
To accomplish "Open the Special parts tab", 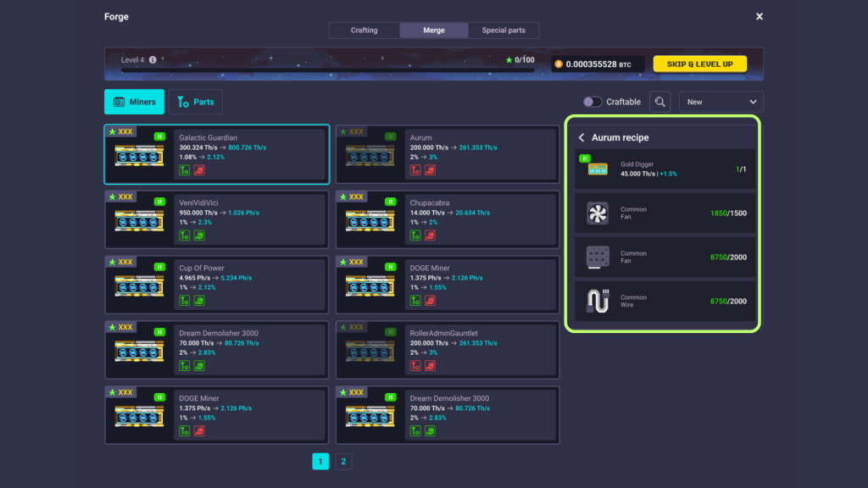I will [x=504, y=30].
